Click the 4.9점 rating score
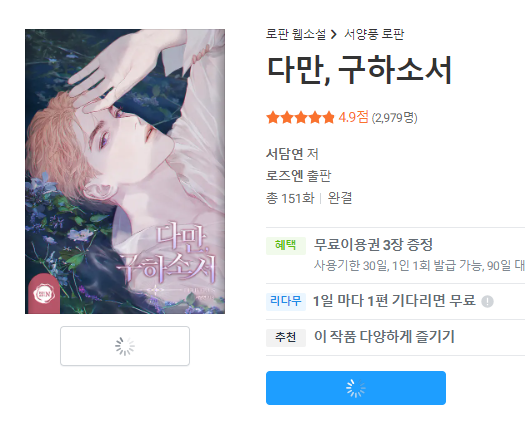This screenshot has width=525, height=425. click(353, 117)
